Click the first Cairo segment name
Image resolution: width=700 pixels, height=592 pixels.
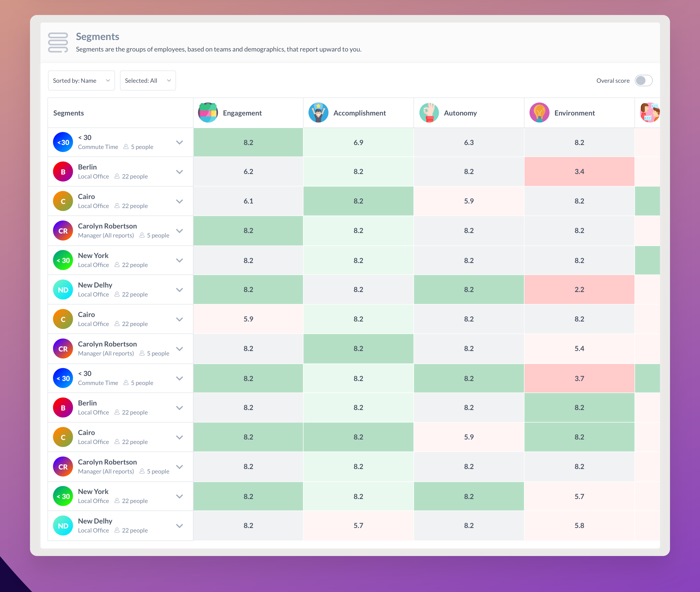pos(86,197)
